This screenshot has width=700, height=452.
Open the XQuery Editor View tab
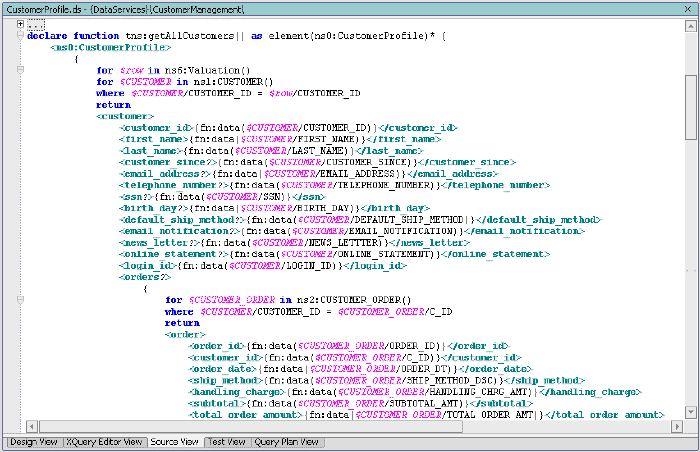pos(104,442)
